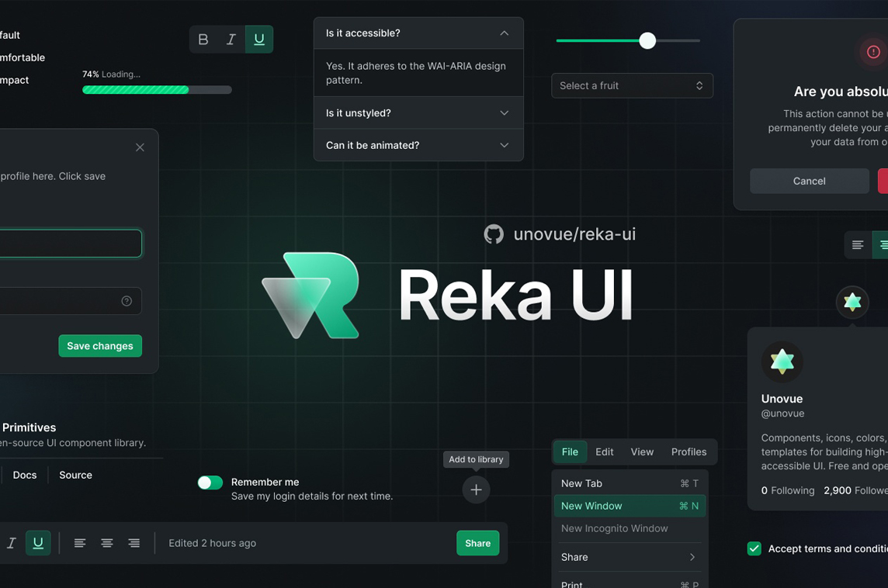Click the help question-mark icon in input

click(x=127, y=301)
